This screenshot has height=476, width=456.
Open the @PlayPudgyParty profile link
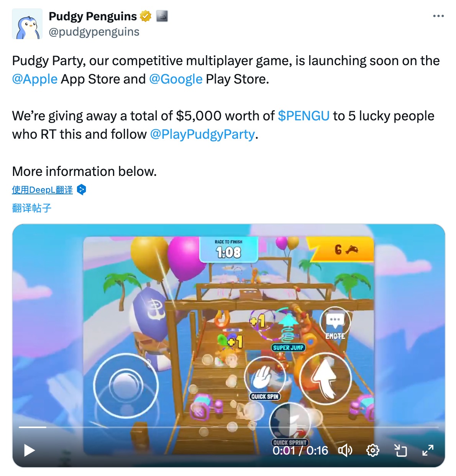202,135
